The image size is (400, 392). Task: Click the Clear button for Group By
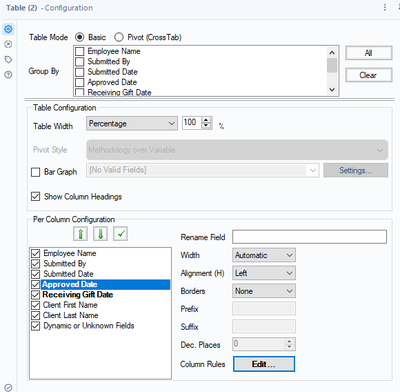(x=369, y=75)
